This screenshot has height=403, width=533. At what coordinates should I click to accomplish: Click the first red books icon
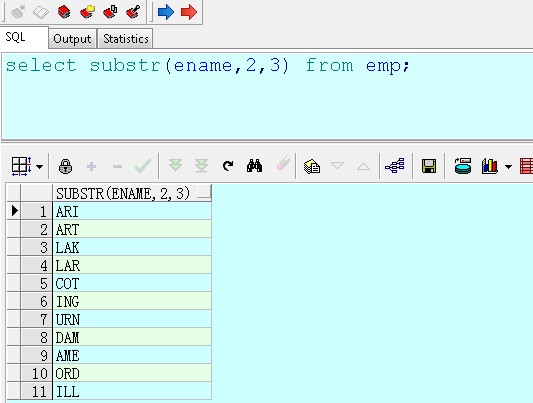[64, 12]
